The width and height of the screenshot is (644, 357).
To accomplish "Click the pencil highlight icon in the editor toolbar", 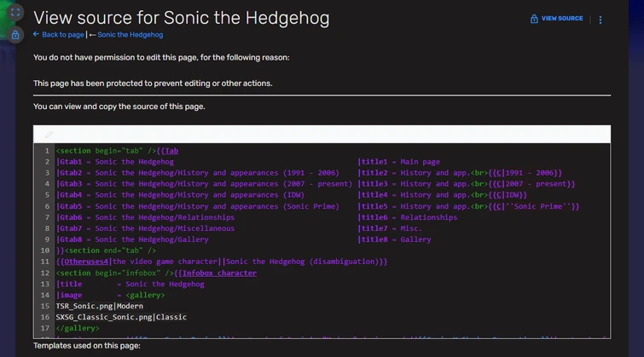I will 49,135.
